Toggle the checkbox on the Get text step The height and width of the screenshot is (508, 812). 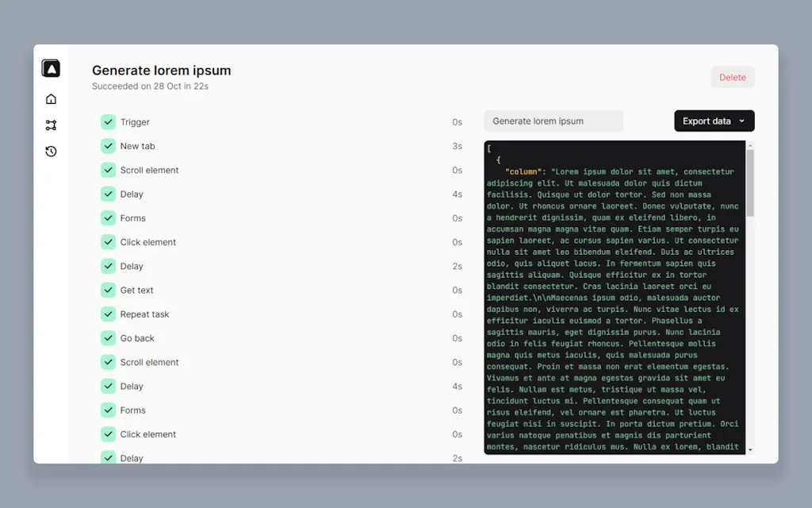pyautogui.click(x=108, y=290)
